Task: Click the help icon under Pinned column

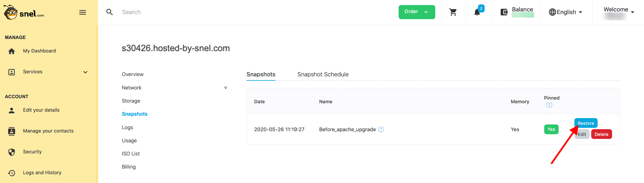Action: 549,105
